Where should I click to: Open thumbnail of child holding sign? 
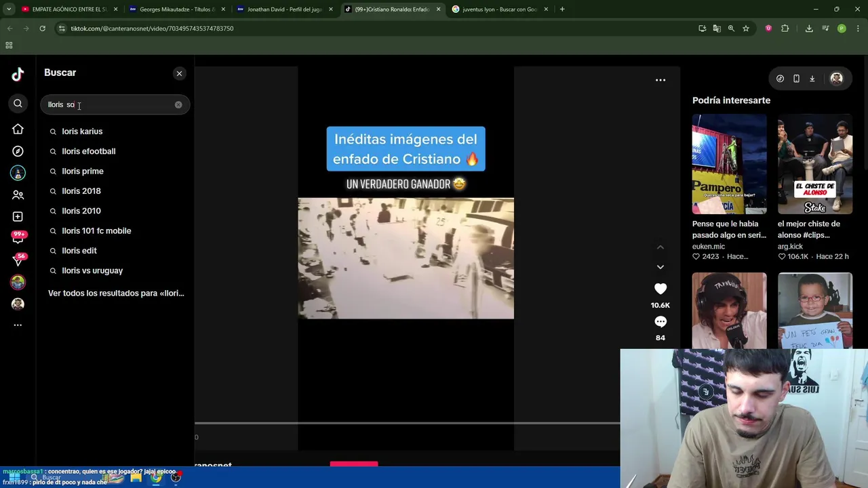[x=815, y=310]
